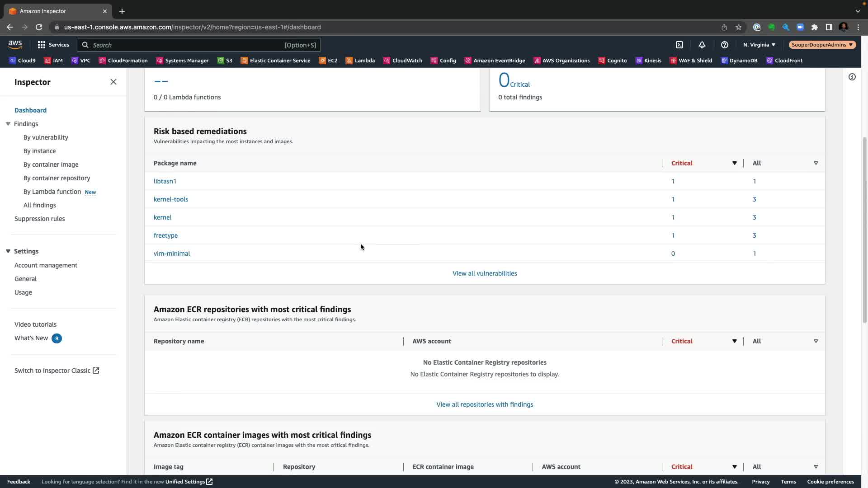Open the notifications bell icon

702,45
